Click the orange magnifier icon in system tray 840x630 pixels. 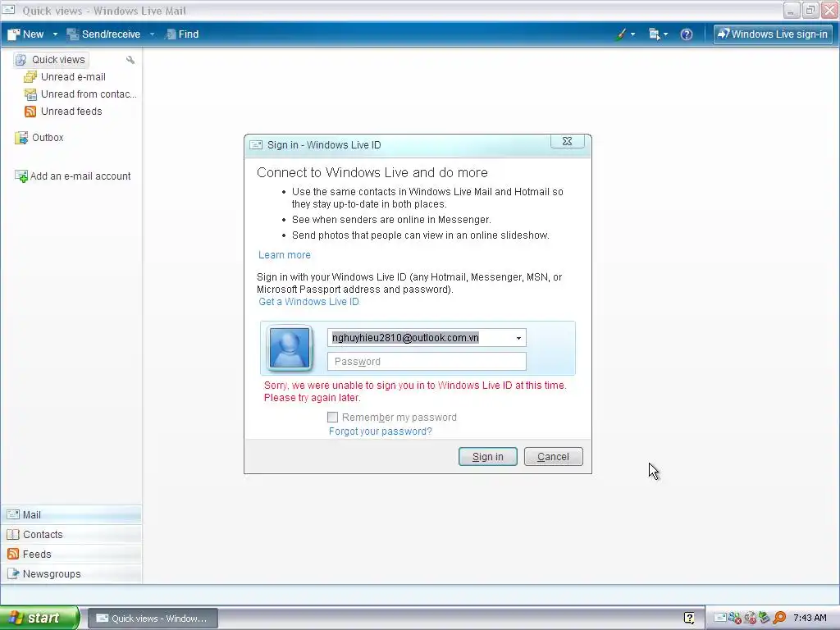point(779,619)
